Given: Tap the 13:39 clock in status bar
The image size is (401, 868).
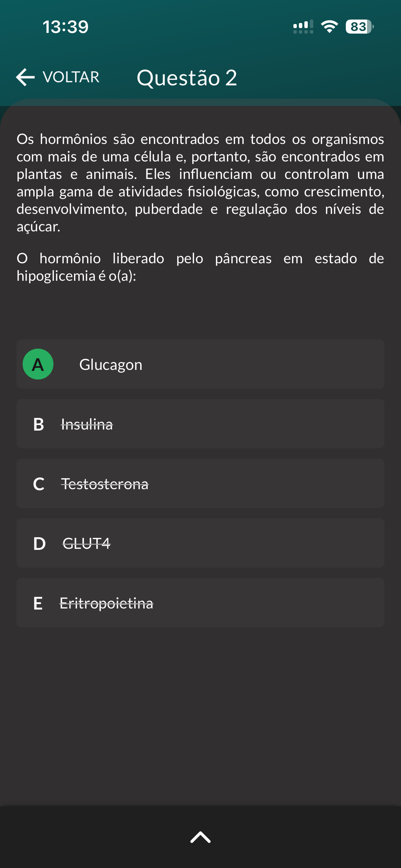Looking at the screenshot, I should tap(65, 27).
